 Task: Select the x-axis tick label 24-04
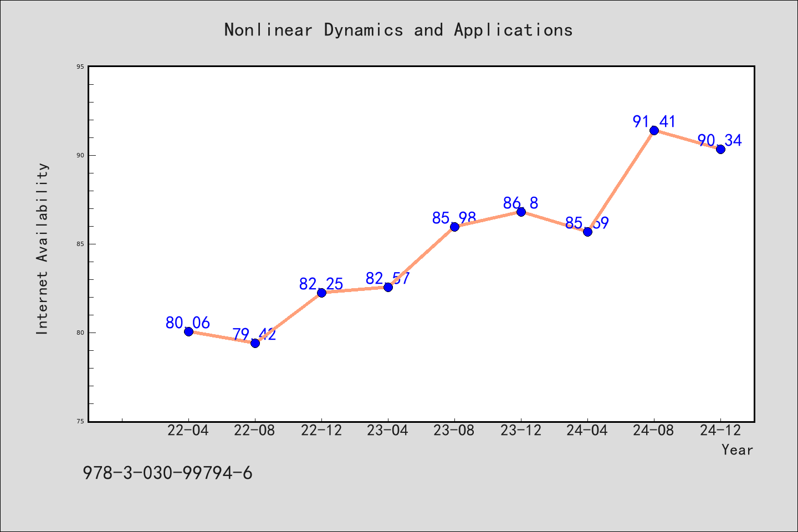click(587, 431)
